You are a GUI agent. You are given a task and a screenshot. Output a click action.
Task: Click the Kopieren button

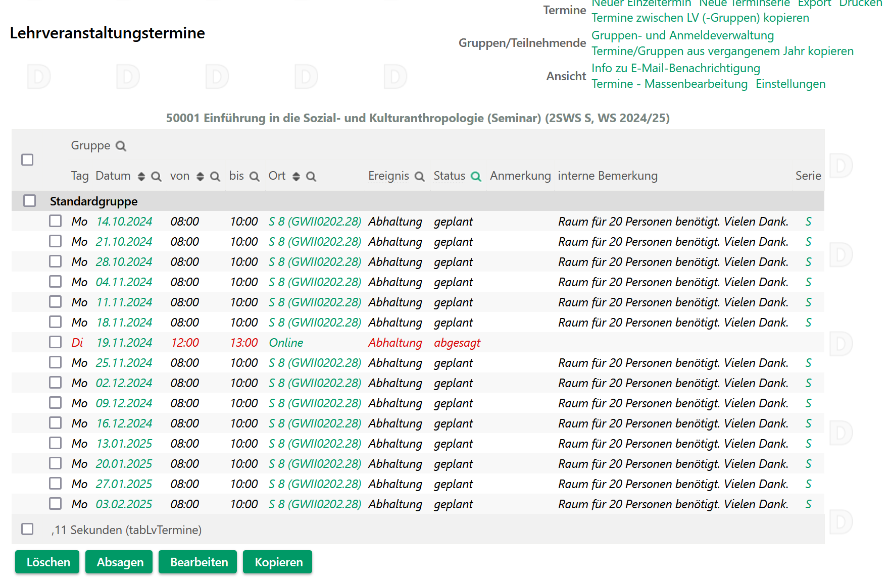pyautogui.click(x=278, y=562)
